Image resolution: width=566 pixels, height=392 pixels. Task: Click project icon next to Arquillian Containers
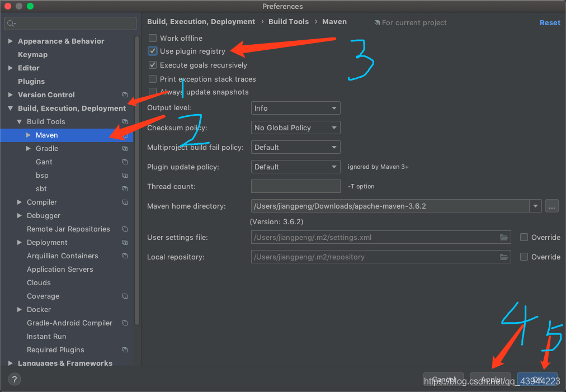coord(125,256)
